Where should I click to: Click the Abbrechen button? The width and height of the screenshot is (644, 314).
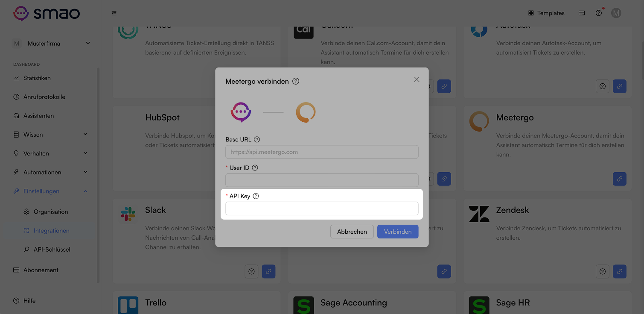click(352, 232)
